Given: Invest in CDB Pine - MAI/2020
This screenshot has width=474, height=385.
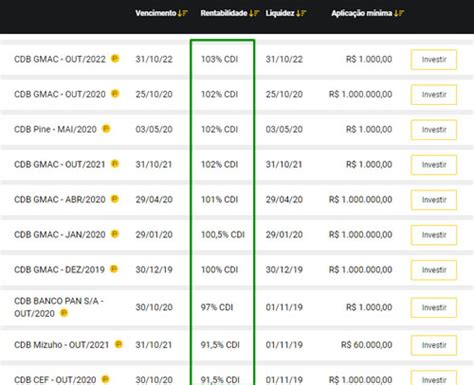Looking at the screenshot, I should click(x=434, y=130).
